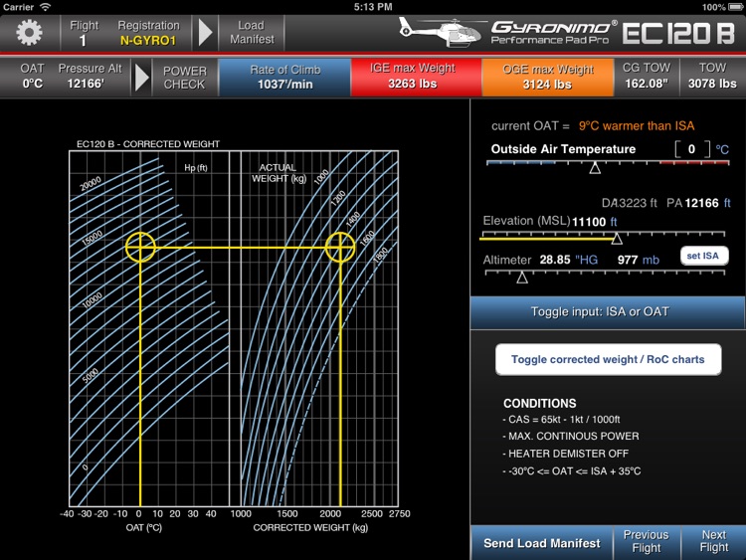Select the OGE max Weight tile

548,78
